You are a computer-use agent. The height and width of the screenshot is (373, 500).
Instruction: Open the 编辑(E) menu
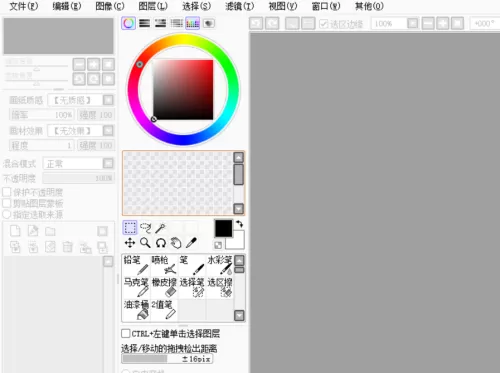point(67,6)
